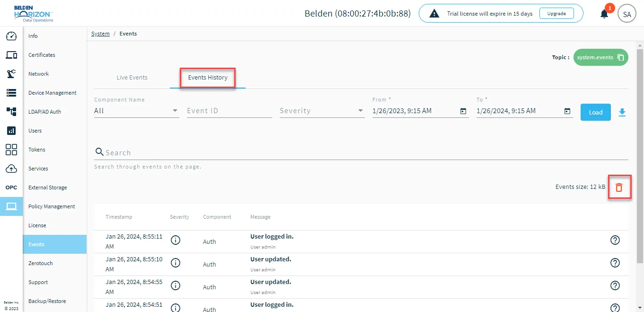Open the OPC section icon
Viewport: 644px width, 312px height.
click(11, 187)
